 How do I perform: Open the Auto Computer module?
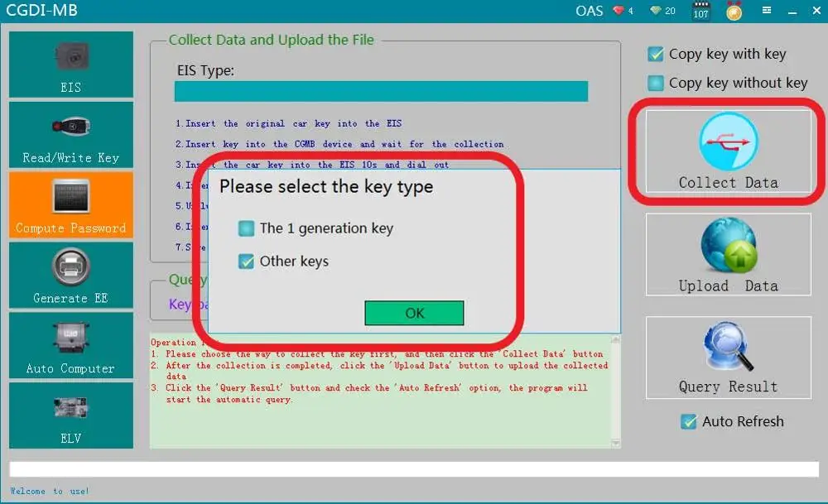70,345
